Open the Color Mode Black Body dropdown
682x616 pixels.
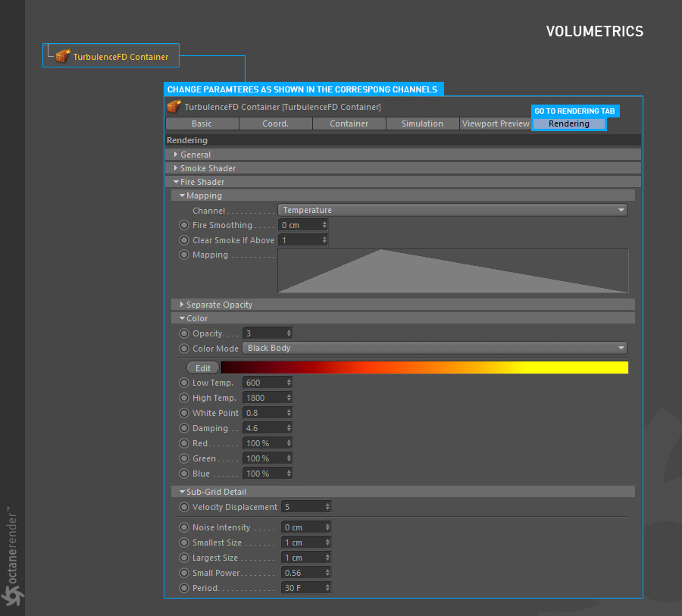coord(434,349)
